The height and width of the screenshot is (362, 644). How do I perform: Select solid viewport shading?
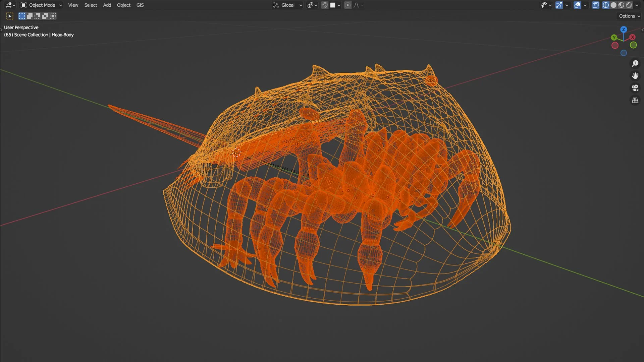click(x=613, y=5)
